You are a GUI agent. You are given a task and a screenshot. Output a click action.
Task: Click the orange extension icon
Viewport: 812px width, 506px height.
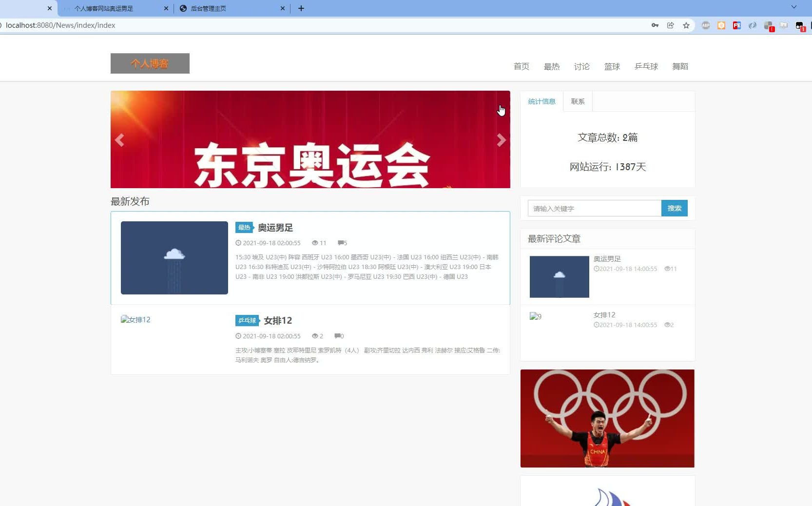point(721,25)
